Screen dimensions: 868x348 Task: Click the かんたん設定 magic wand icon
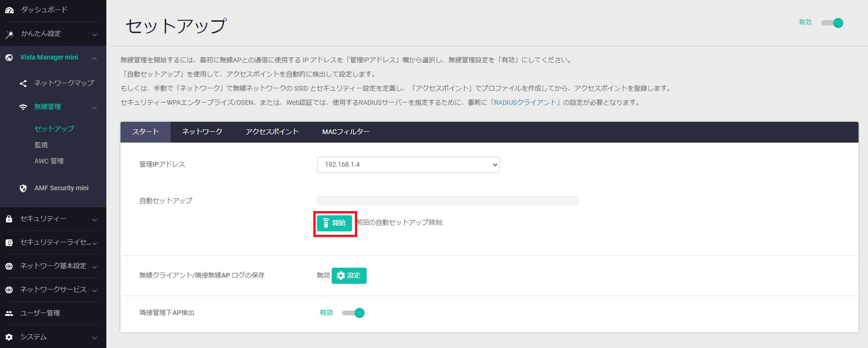[x=9, y=34]
